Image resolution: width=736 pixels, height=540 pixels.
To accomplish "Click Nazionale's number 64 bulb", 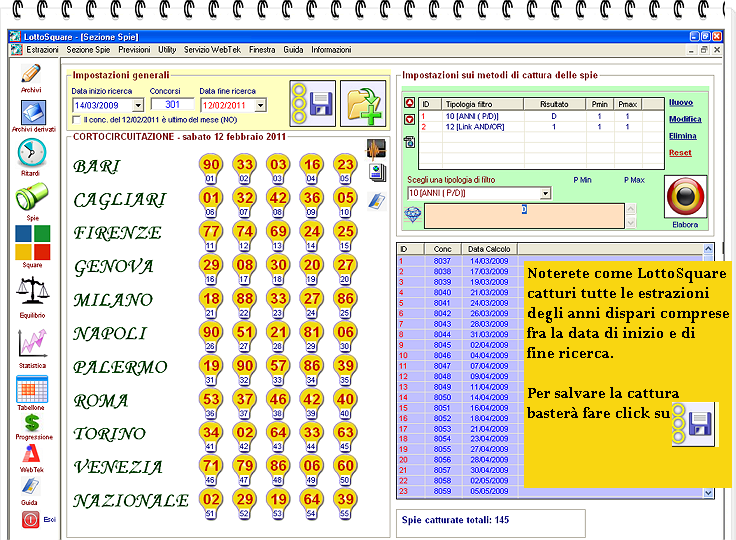I will coord(312,499).
